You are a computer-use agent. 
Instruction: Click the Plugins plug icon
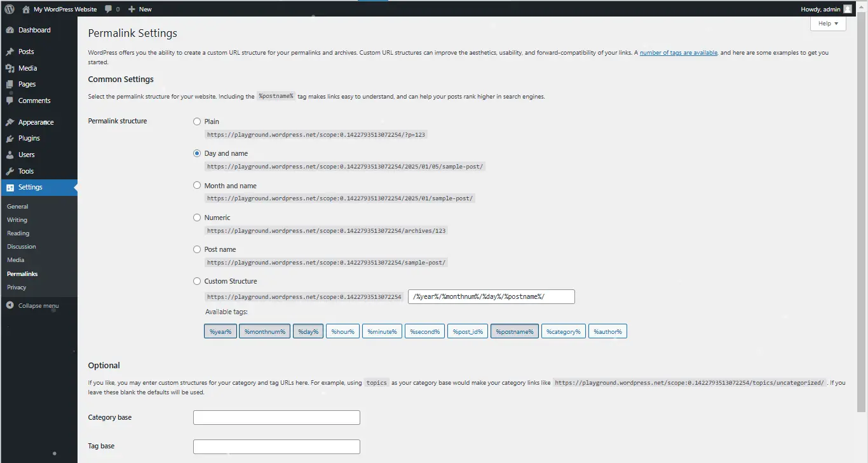[10, 138]
